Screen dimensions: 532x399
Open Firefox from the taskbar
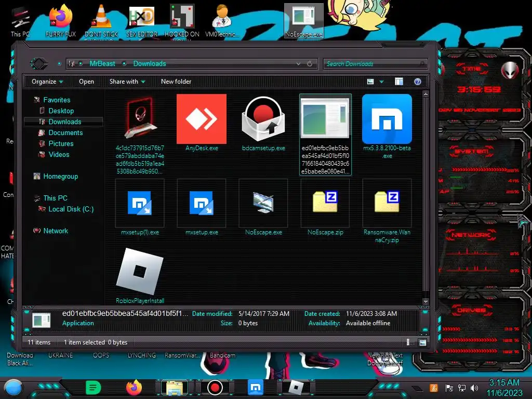134,388
